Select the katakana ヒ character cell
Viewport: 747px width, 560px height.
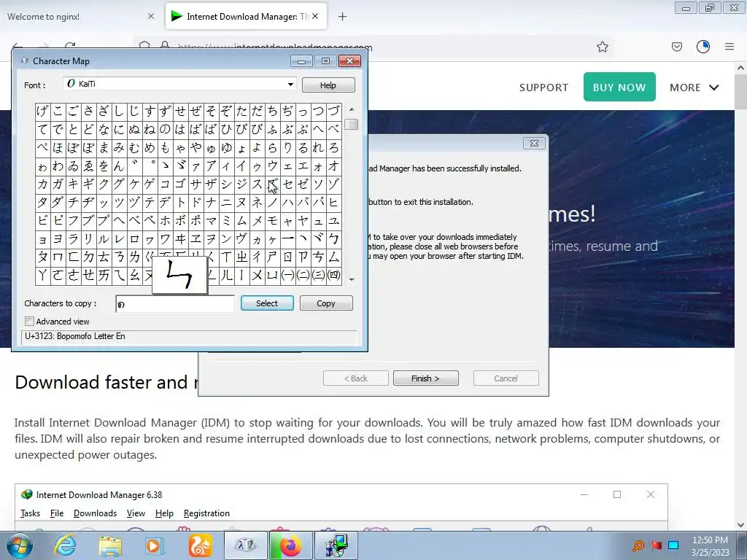tap(334, 203)
